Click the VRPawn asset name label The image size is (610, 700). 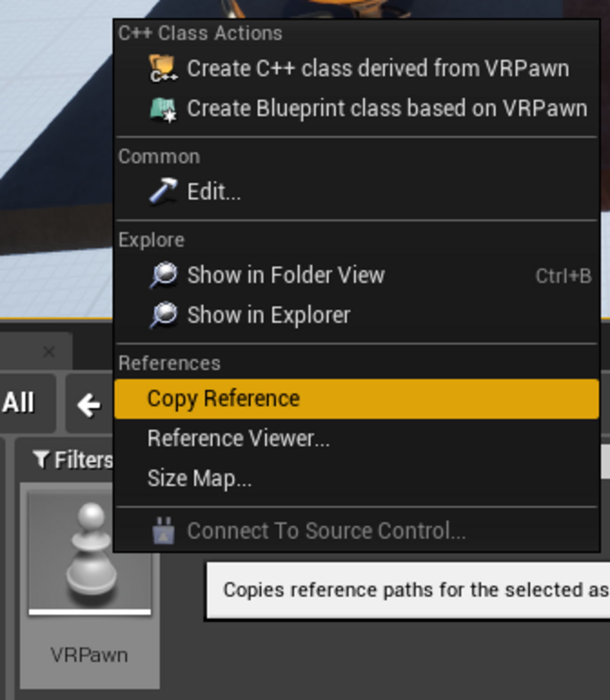tap(89, 655)
